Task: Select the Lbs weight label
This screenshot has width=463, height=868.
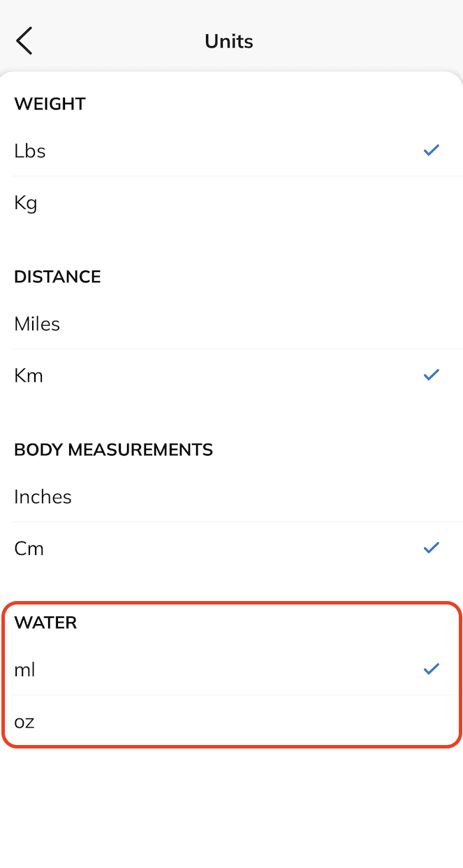Action: [x=30, y=151]
